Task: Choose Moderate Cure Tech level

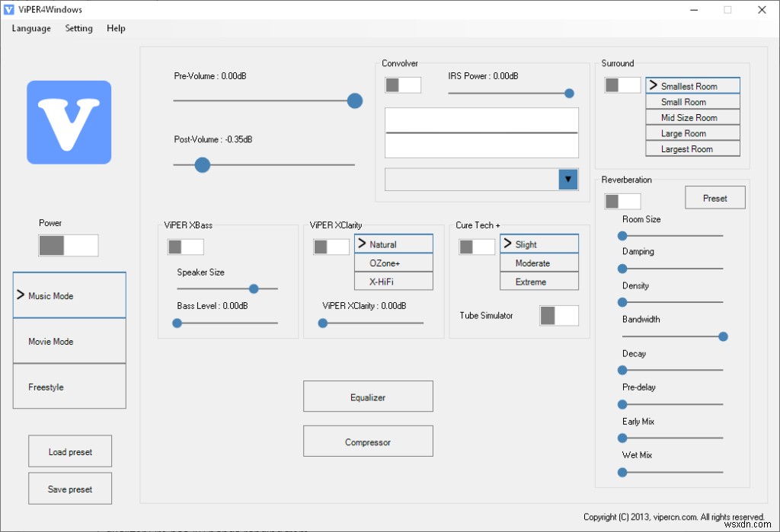Action: click(539, 263)
